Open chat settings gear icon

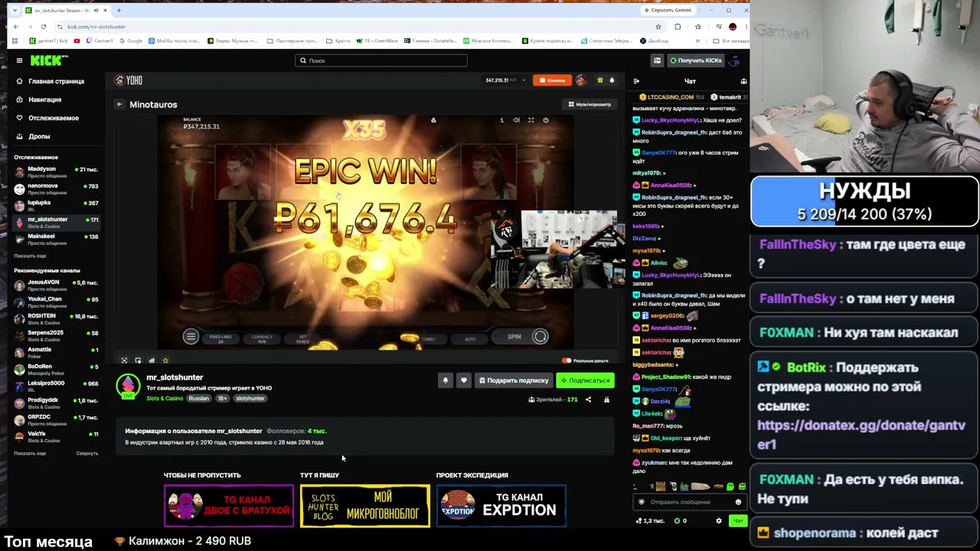tap(718, 521)
